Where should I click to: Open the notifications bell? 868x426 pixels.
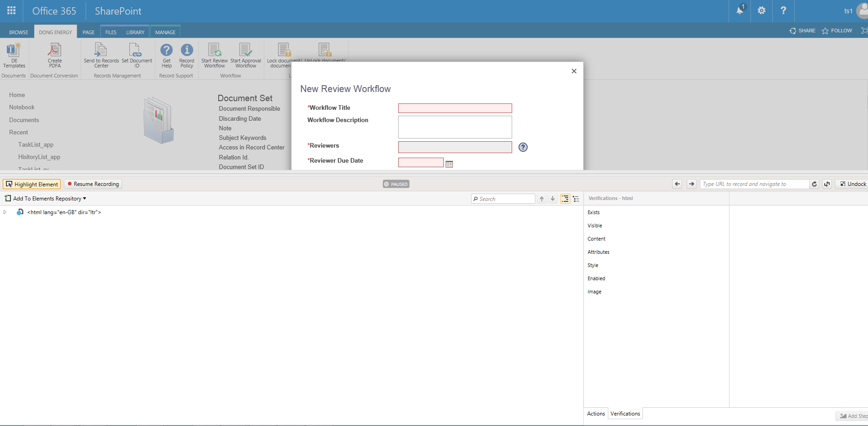[x=740, y=10]
